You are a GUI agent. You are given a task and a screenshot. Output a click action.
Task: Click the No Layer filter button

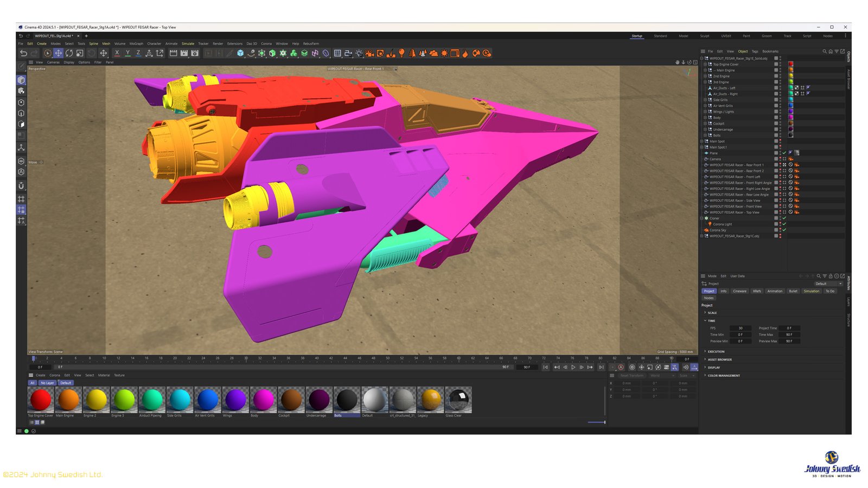pos(47,383)
